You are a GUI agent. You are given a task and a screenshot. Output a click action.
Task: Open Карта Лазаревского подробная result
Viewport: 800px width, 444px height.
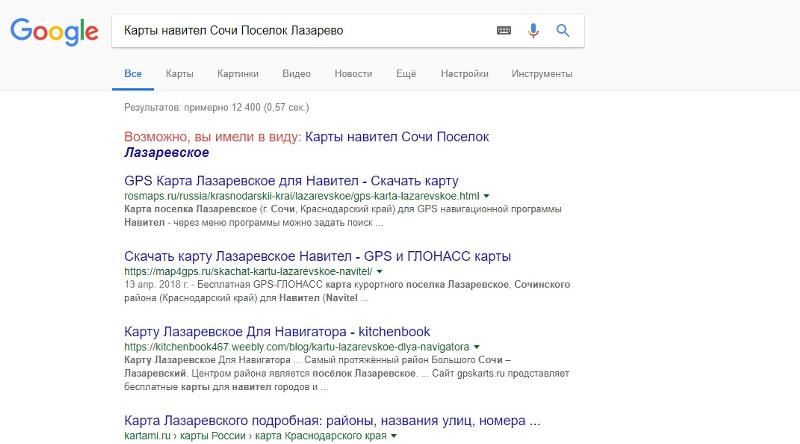[x=332, y=421]
